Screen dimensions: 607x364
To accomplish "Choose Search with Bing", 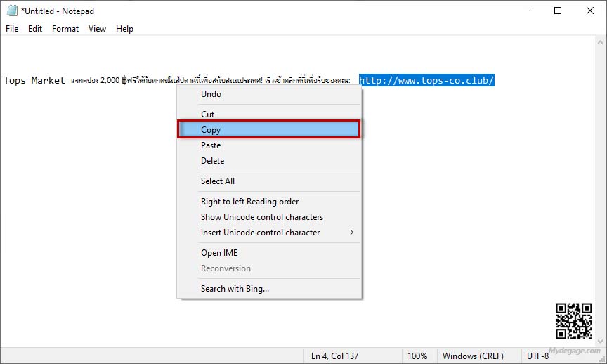I will point(269,289).
